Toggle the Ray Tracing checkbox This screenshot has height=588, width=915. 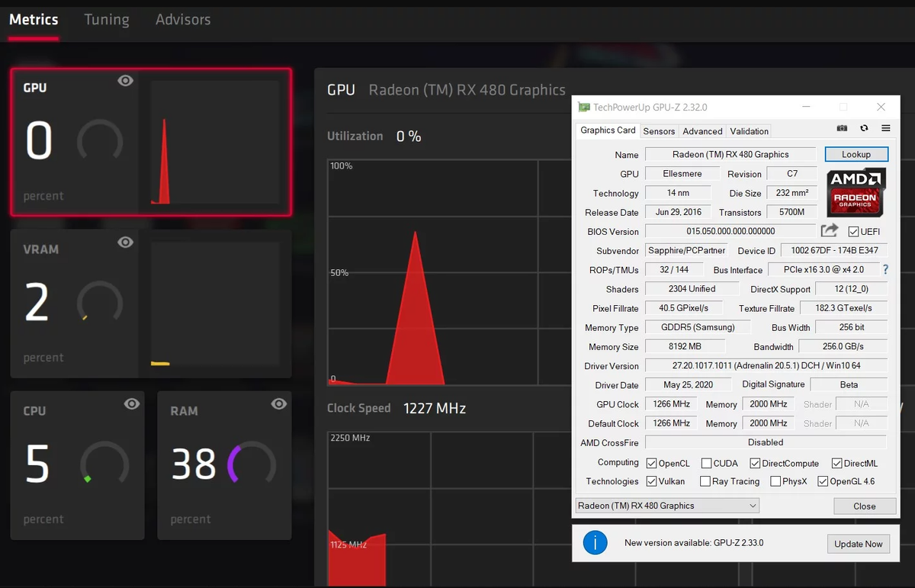[x=705, y=481]
